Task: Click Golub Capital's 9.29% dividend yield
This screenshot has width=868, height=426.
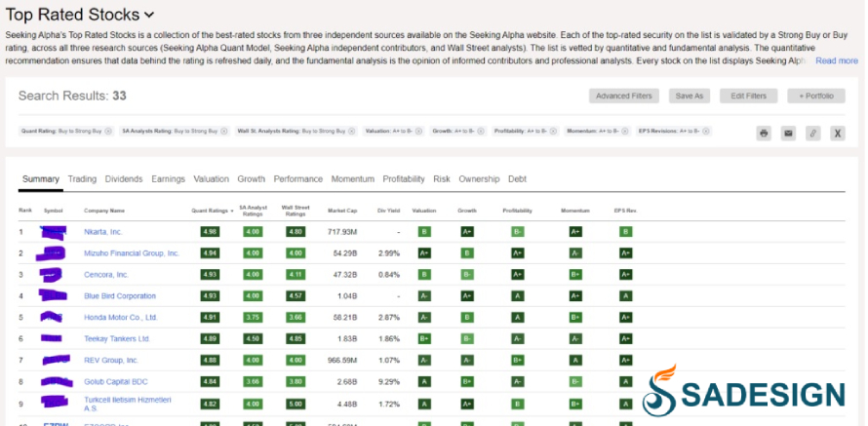Action: coord(389,382)
